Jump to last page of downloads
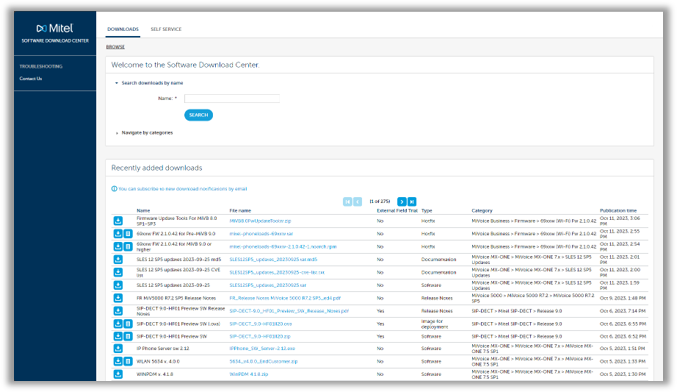 412,202
